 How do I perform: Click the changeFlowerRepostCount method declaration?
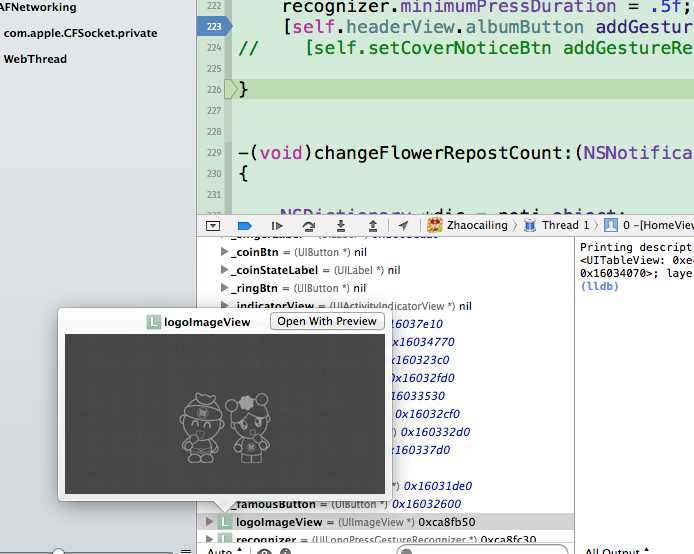click(466, 153)
